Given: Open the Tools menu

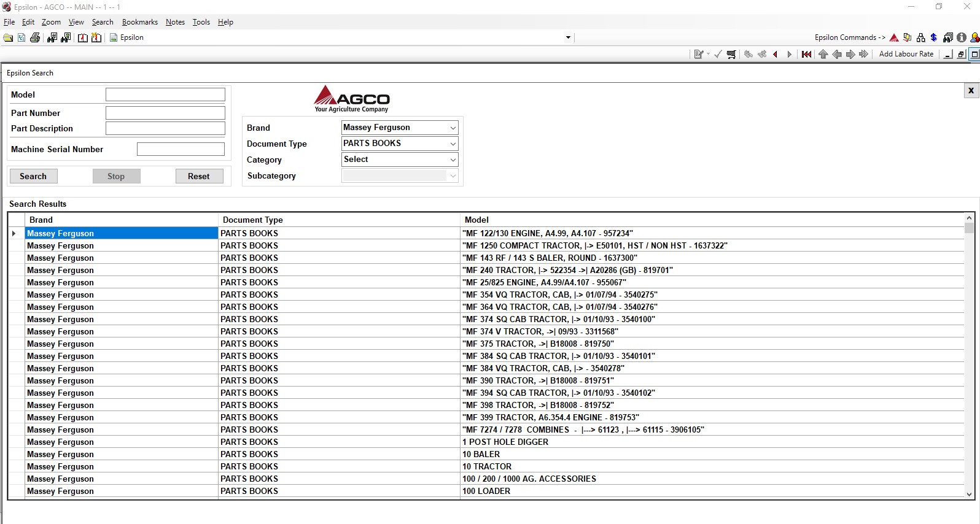Looking at the screenshot, I should click(201, 22).
